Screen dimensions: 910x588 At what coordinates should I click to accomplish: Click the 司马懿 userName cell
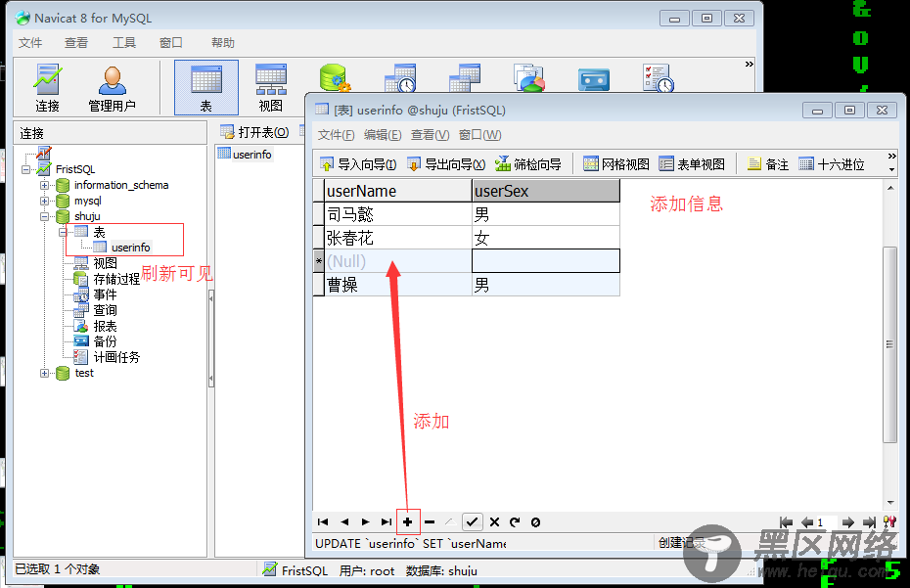(398, 214)
